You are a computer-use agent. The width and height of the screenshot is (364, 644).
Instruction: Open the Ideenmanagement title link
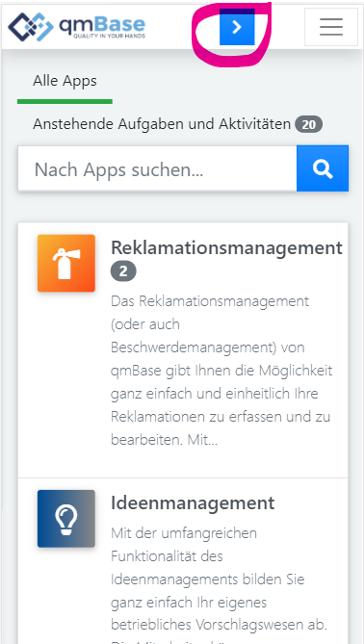193,502
